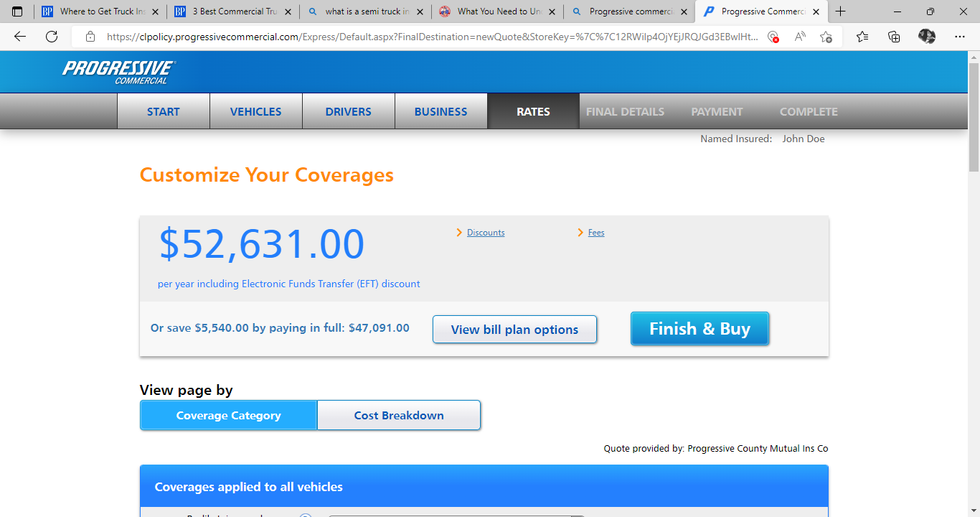Close the 'what is a semi truck' tab
Image resolution: width=980 pixels, height=517 pixels.
pos(420,11)
